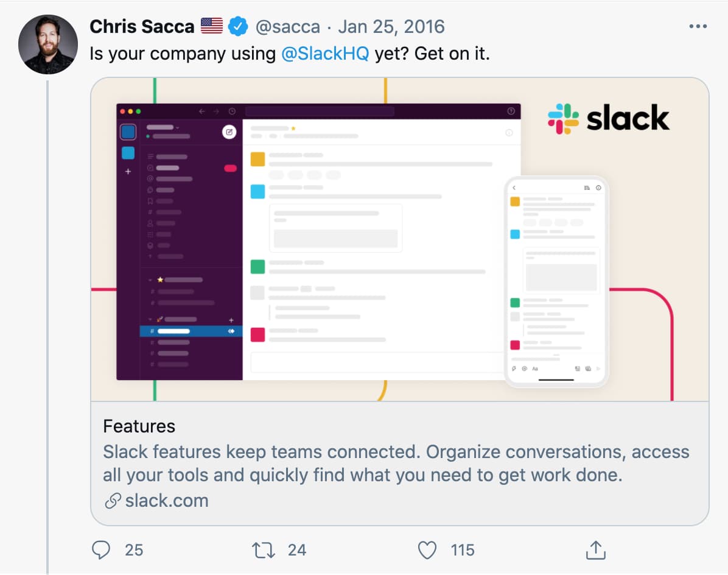The image size is (728, 575).
Task: Click the compose icon in Slack mockup
Action: (229, 132)
